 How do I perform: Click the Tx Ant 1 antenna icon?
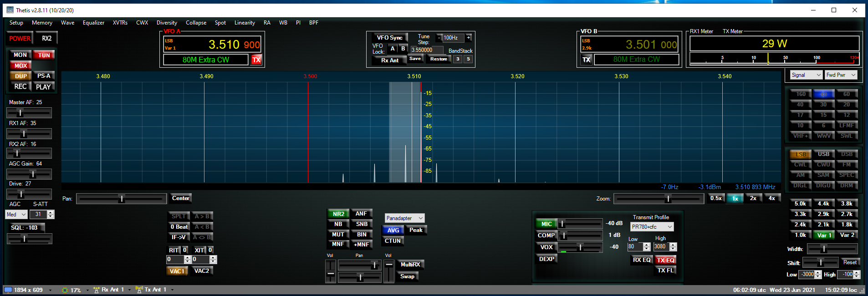click(x=139, y=290)
